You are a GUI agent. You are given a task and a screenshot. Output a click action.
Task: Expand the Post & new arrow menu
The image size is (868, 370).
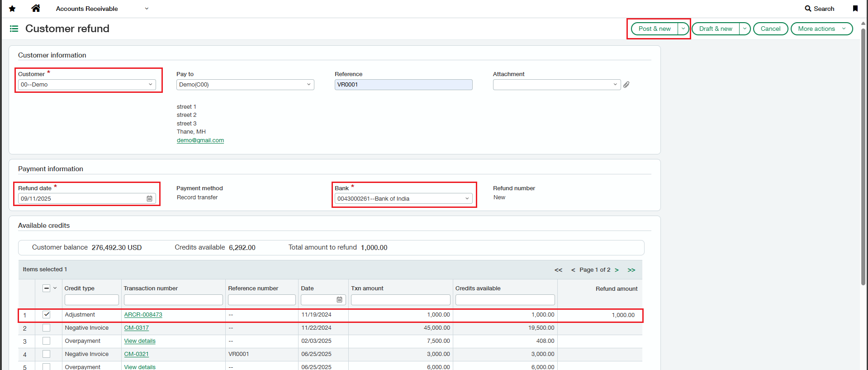(x=683, y=29)
